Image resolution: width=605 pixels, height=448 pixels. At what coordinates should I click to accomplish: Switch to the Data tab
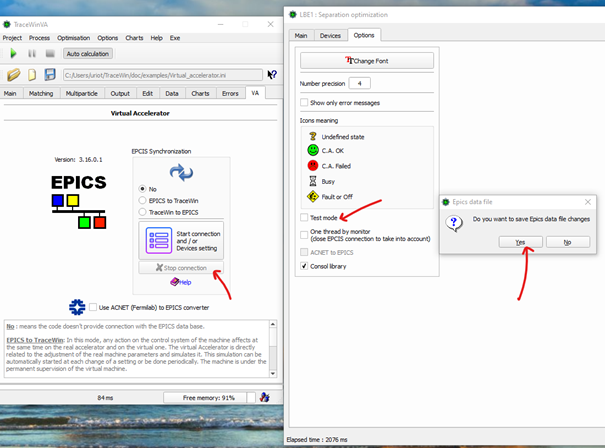(172, 93)
